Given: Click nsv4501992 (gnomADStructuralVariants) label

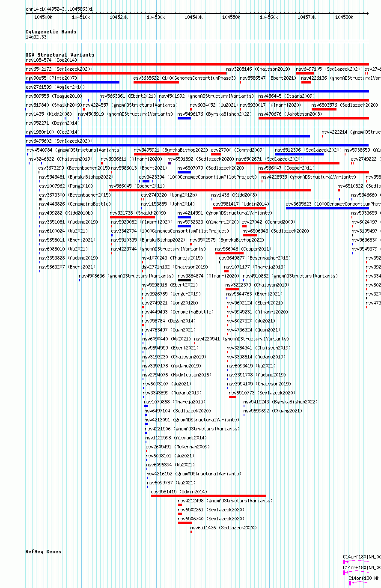Looking at the screenshot, I should pos(206,96).
